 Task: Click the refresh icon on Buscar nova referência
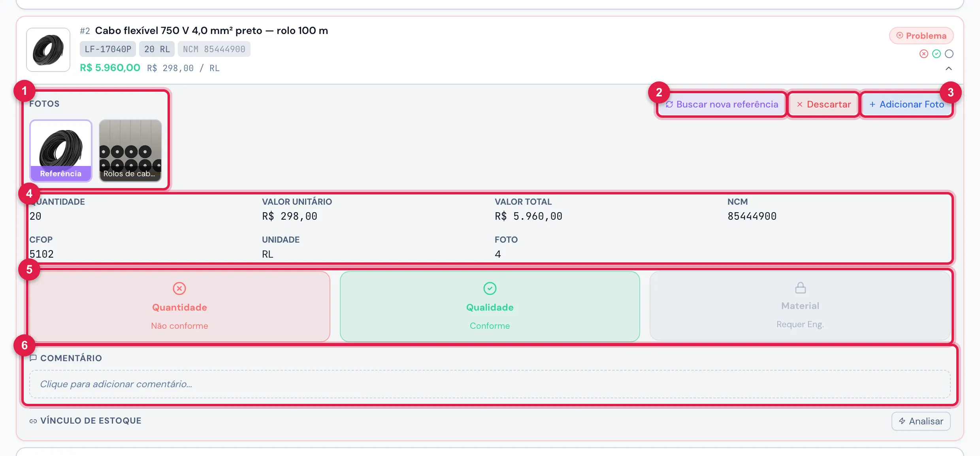(669, 104)
